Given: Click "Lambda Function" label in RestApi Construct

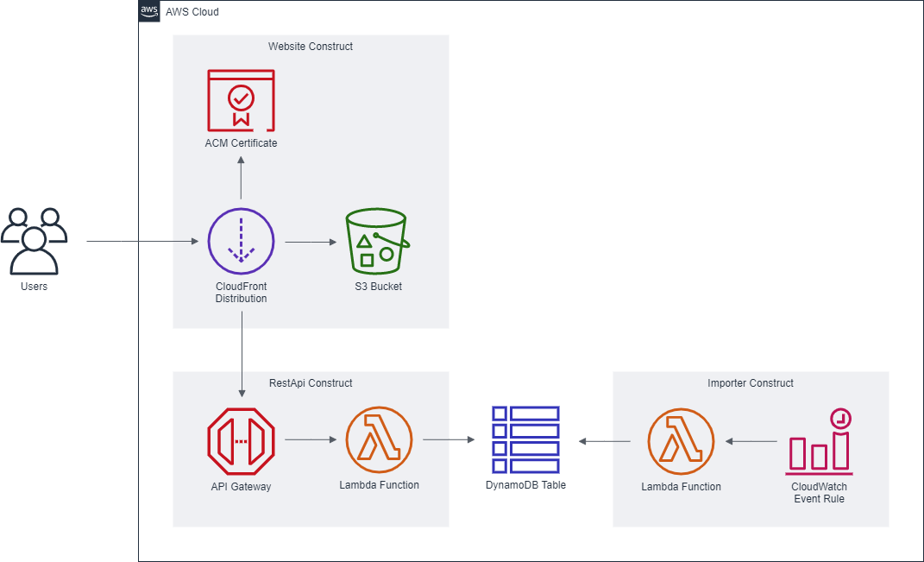Looking at the screenshot, I should 379,485.
